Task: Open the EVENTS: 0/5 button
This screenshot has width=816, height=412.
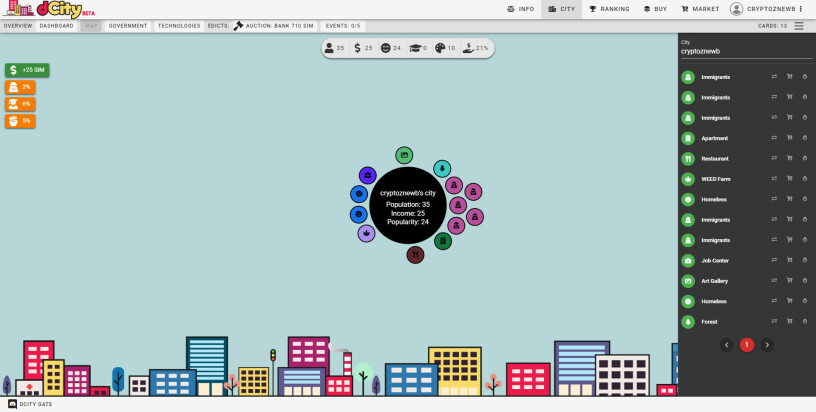Action: point(342,26)
